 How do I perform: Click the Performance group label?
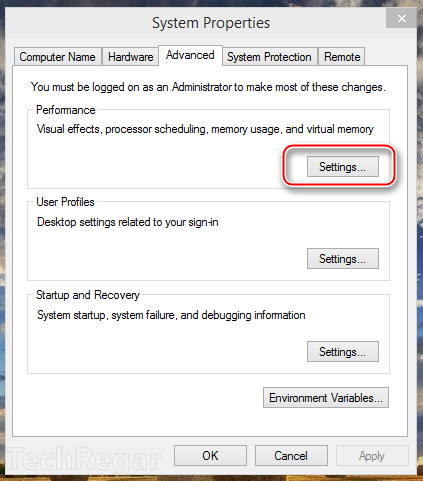[x=66, y=110]
